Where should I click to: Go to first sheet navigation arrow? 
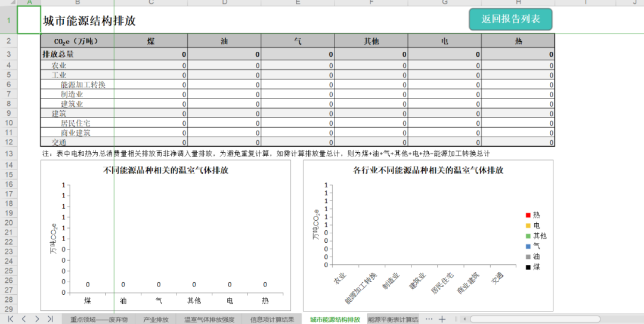(11, 319)
